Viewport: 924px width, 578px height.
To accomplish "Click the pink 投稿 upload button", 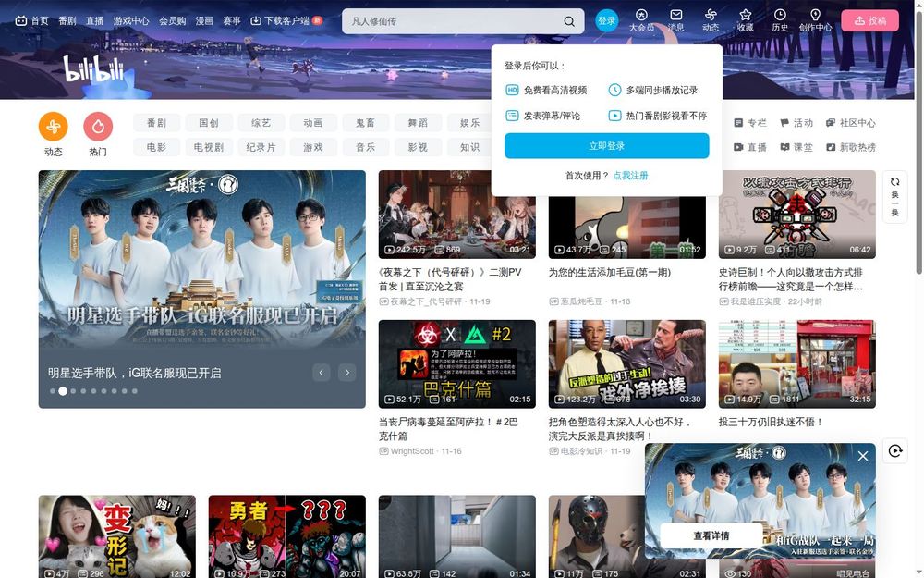I will tap(869, 20).
